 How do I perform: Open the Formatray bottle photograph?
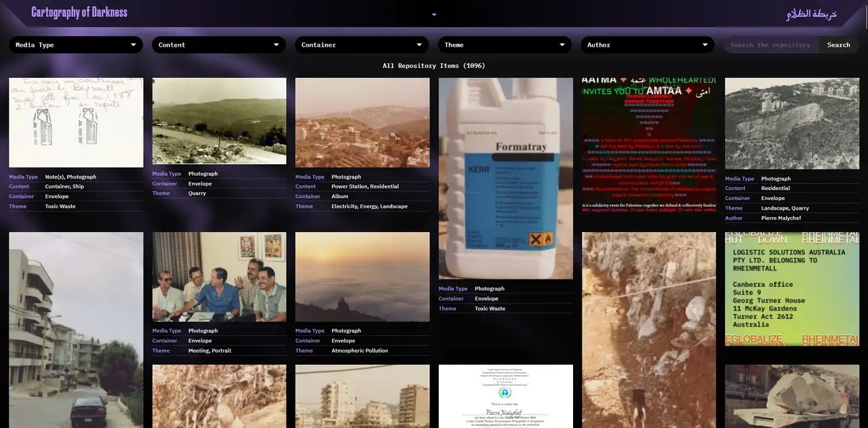pos(505,178)
